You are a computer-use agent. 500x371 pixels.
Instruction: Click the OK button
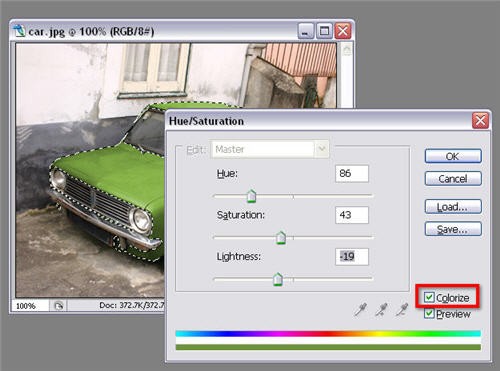coord(453,156)
